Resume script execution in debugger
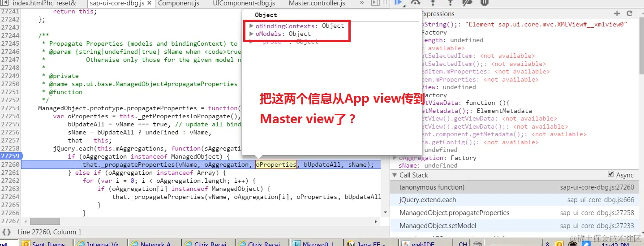The height and width of the screenshot is (246, 644). [397, 2]
